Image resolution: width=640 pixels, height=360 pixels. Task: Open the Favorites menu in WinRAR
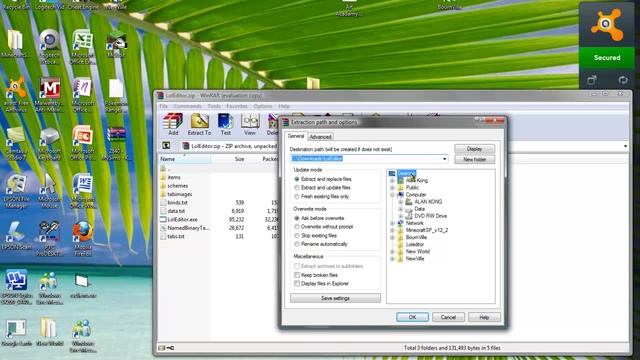237,106
